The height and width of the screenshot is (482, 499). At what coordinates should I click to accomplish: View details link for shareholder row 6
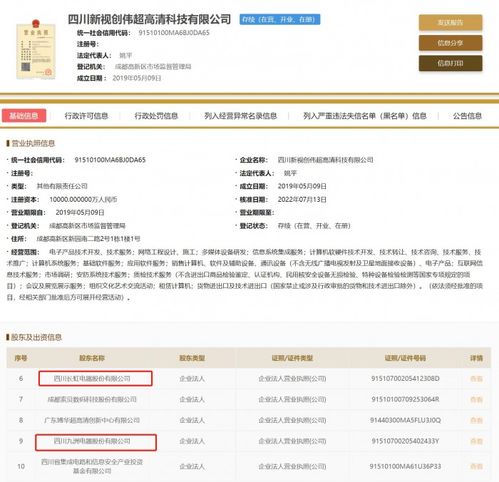tap(476, 379)
